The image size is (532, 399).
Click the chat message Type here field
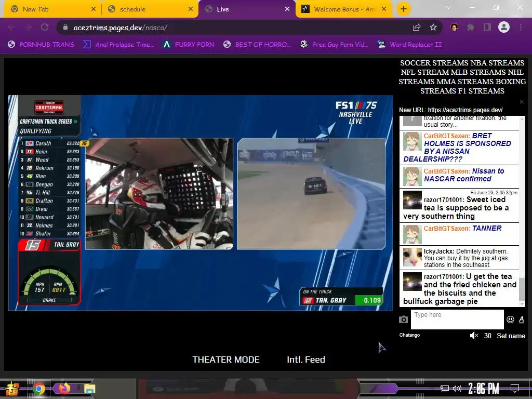457,319
